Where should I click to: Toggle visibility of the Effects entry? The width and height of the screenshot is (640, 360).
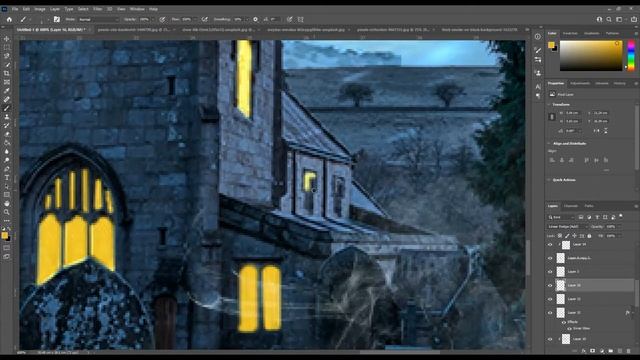(564, 322)
